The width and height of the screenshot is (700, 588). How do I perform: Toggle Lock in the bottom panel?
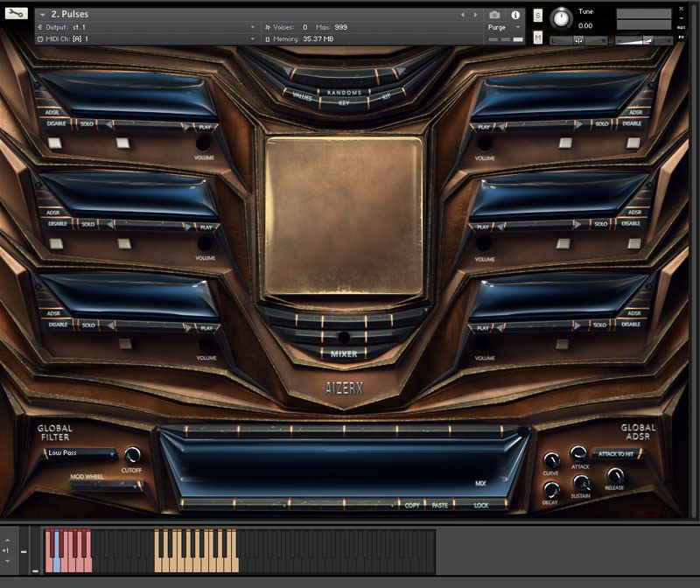tap(481, 505)
